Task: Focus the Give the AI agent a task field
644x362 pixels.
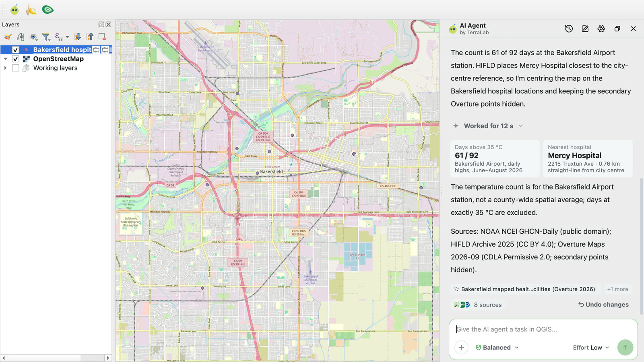Action: 543,329
